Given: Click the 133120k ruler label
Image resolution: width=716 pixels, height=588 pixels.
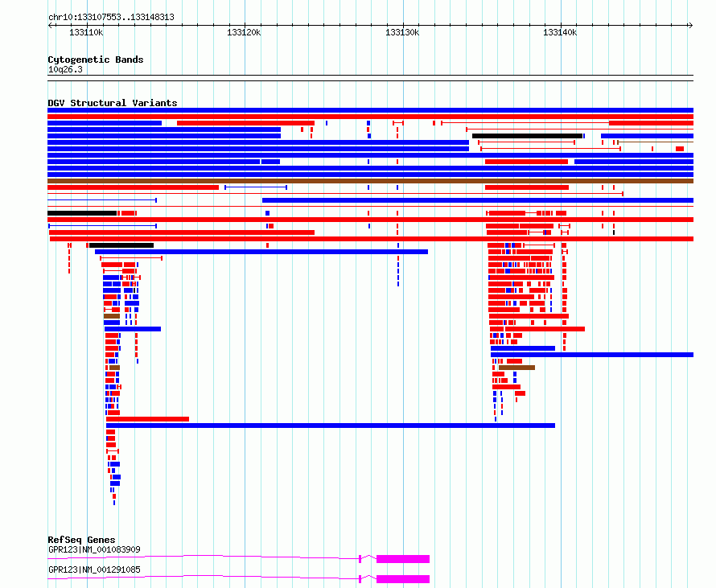Looking at the screenshot, I should 244,32.
